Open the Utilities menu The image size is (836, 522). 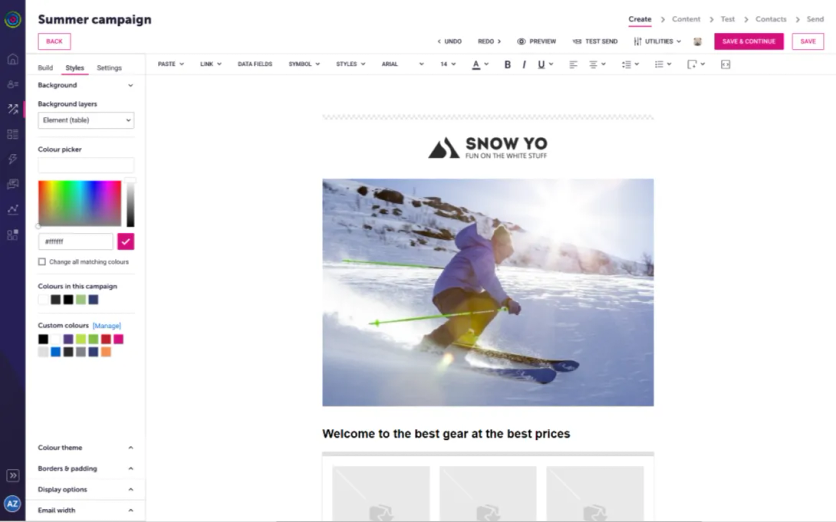(x=657, y=42)
